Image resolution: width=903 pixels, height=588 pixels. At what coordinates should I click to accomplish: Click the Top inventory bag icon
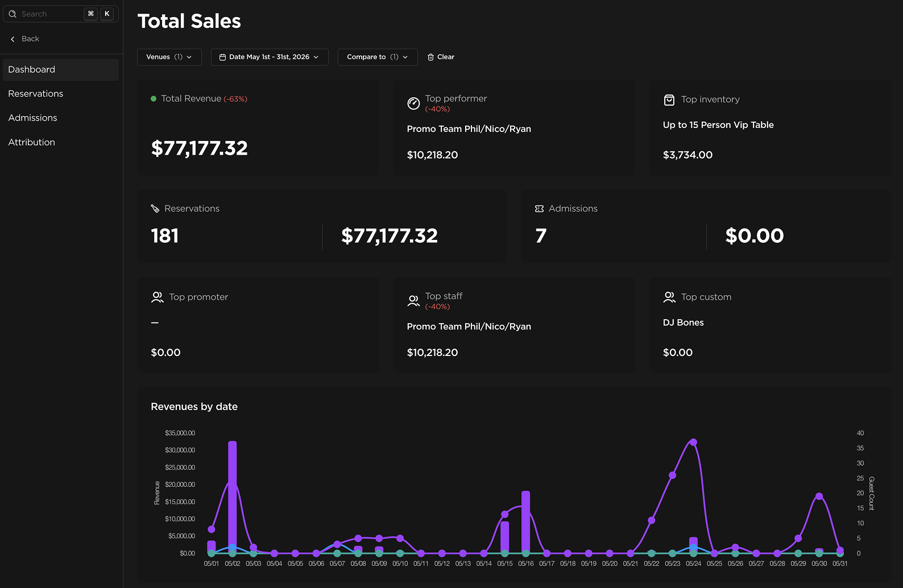point(669,100)
